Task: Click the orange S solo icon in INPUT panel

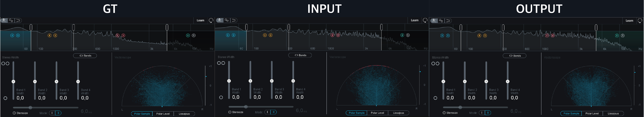Action: tap(271, 35)
